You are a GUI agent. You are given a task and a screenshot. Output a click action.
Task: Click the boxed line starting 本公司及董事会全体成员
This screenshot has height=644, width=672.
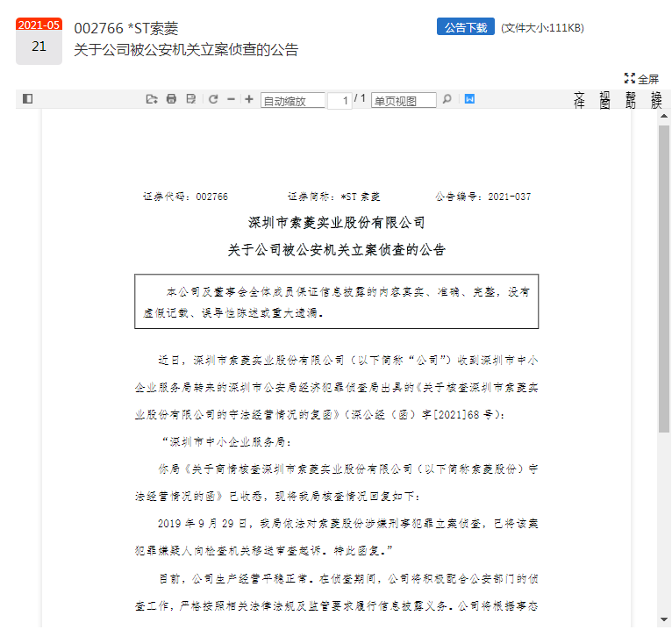pyautogui.click(x=348, y=292)
